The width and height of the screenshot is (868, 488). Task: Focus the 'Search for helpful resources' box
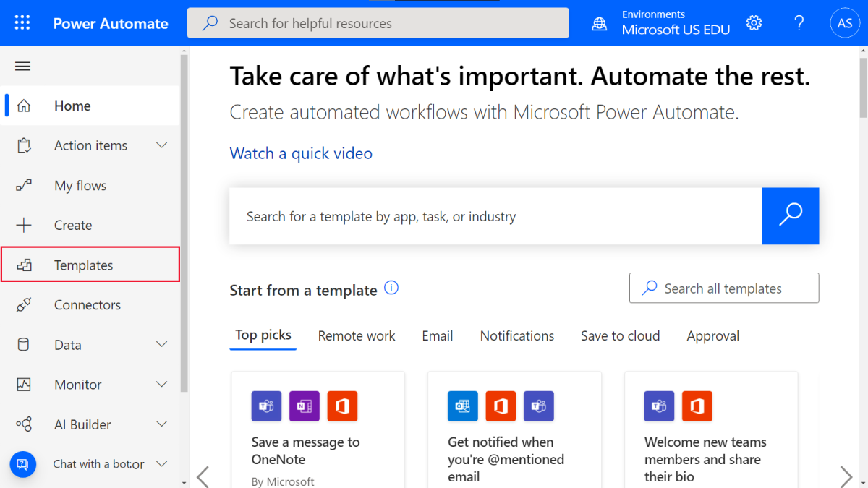378,23
